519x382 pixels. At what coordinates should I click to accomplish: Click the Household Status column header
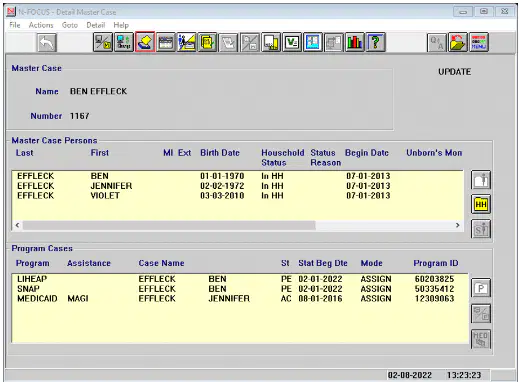point(283,158)
